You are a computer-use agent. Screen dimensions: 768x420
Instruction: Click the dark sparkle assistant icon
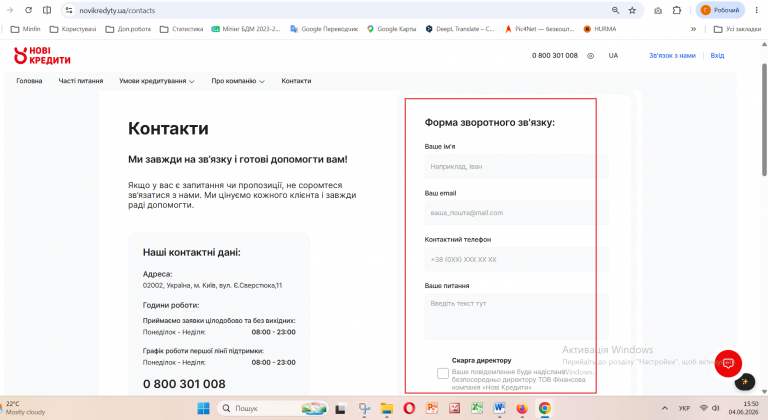point(744,382)
